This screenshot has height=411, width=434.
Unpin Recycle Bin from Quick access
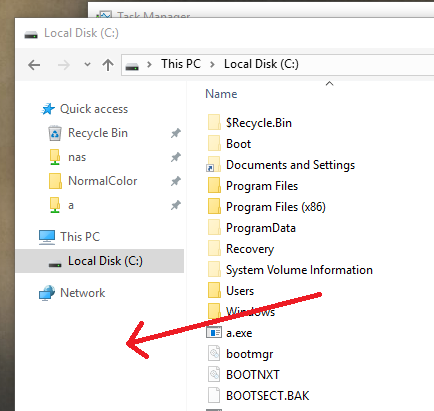tap(176, 133)
